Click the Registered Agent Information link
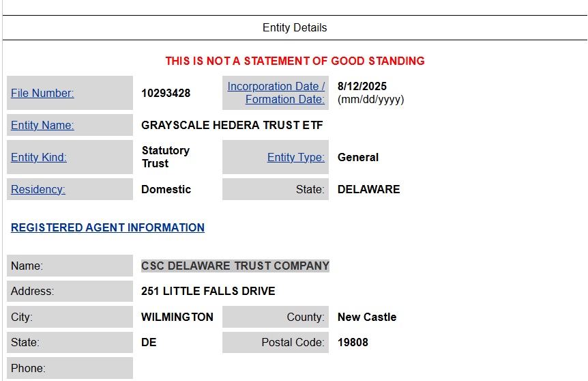 tap(108, 227)
